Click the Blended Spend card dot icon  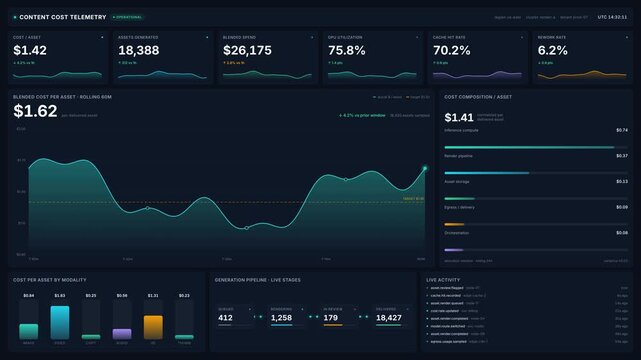pyautogui.click(x=312, y=37)
